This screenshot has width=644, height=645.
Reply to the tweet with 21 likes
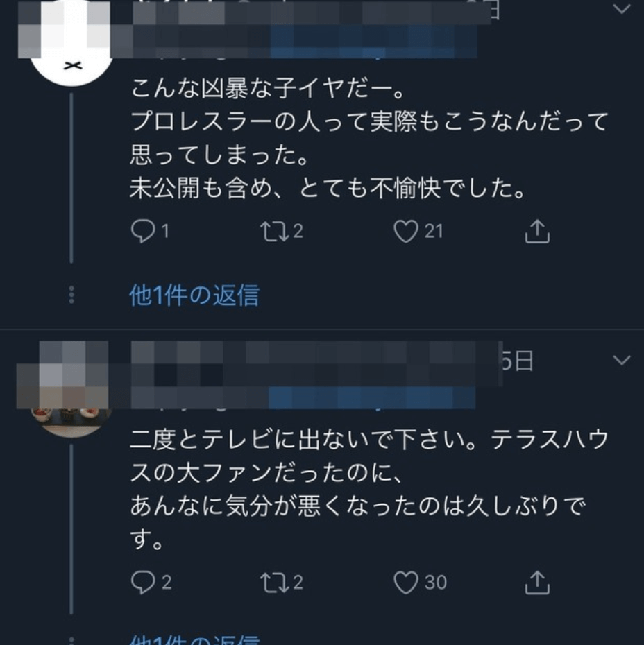[143, 231]
